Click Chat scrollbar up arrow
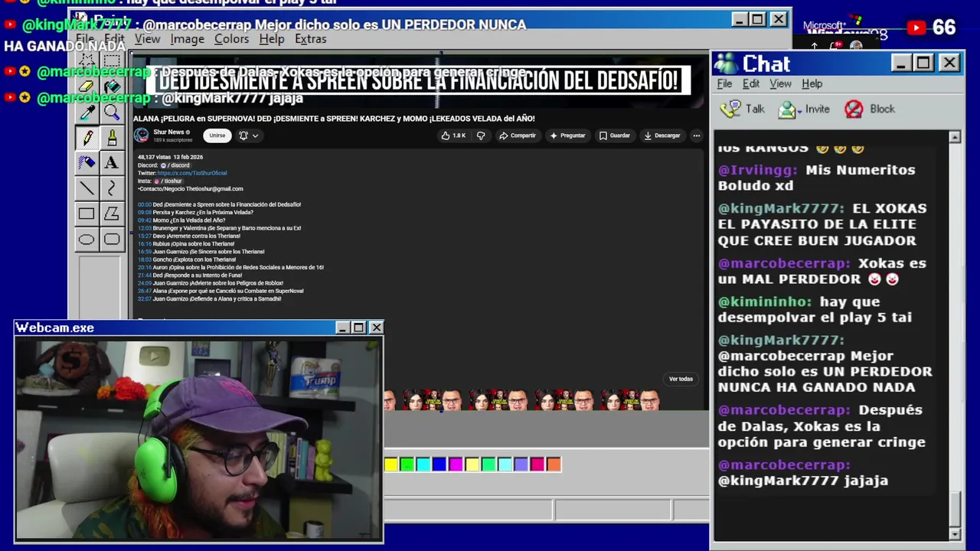 click(955, 137)
